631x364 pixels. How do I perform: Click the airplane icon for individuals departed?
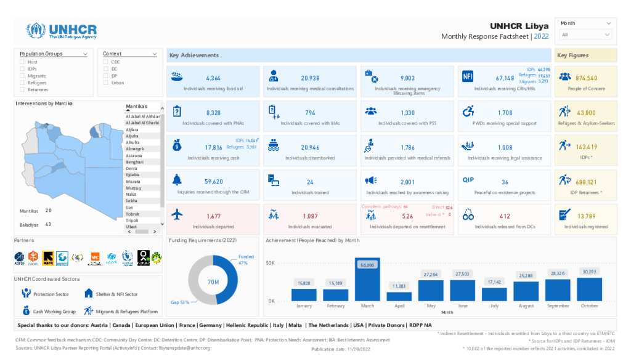[177, 214]
